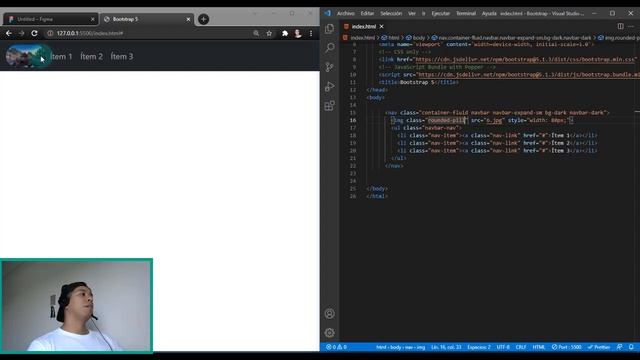
Task: Select the Bootstrap 5 browser tab
Action: [146, 19]
